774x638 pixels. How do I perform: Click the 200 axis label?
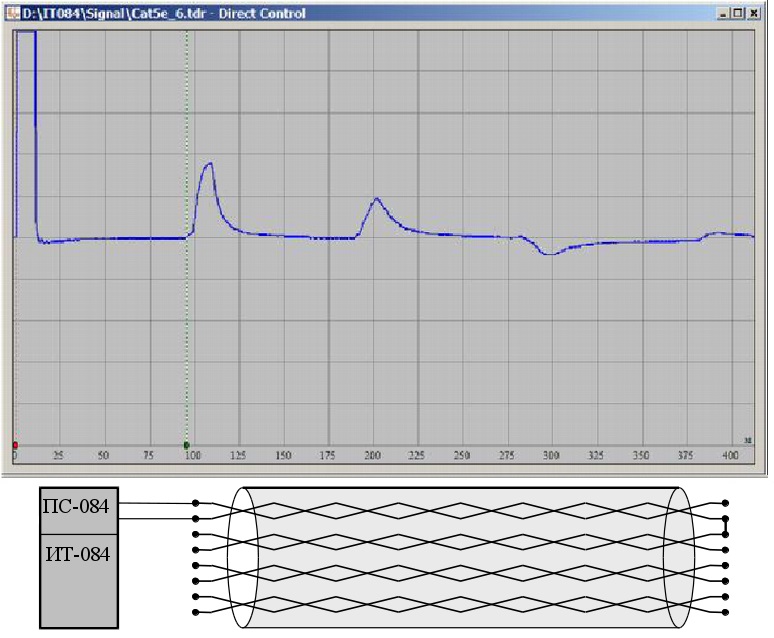tap(372, 455)
